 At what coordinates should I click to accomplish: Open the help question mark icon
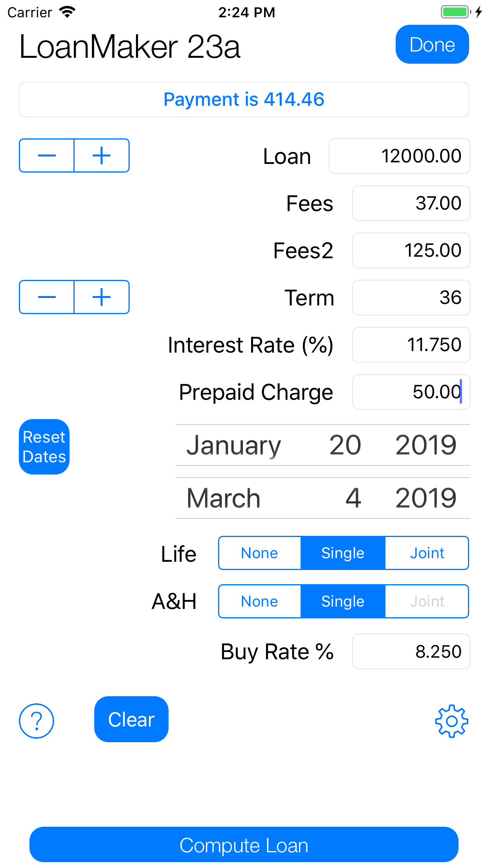pyautogui.click(x=37, y=721)
